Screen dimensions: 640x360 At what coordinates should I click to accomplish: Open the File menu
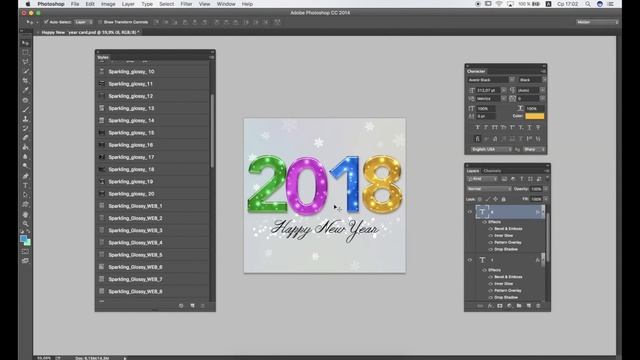click(x=75, y=4)
